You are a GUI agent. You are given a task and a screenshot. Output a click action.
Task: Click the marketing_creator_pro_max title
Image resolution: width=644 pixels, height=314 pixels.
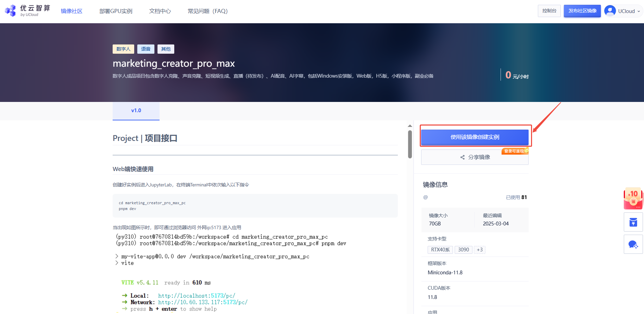174,63
